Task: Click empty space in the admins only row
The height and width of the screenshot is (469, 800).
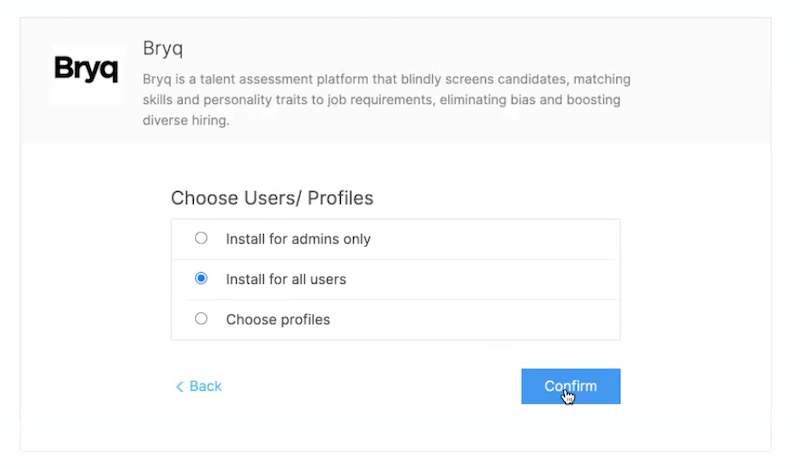Action: click(500, 239)
